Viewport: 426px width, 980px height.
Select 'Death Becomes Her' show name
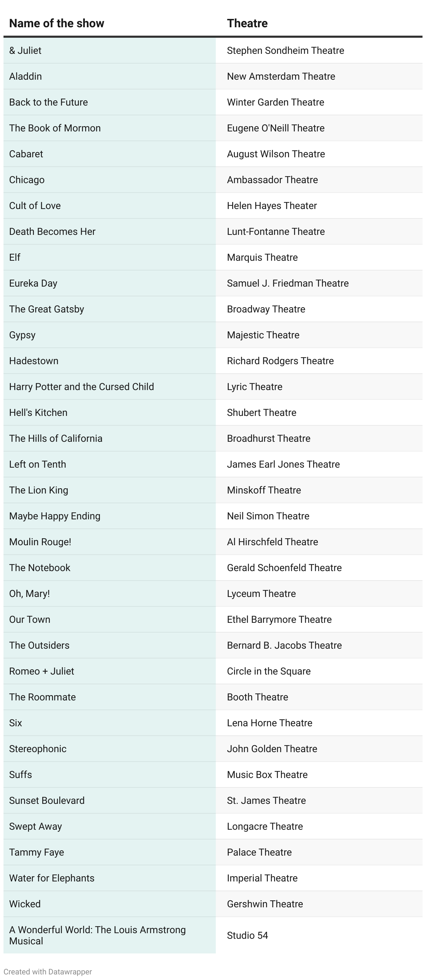(x=52, y=232)
